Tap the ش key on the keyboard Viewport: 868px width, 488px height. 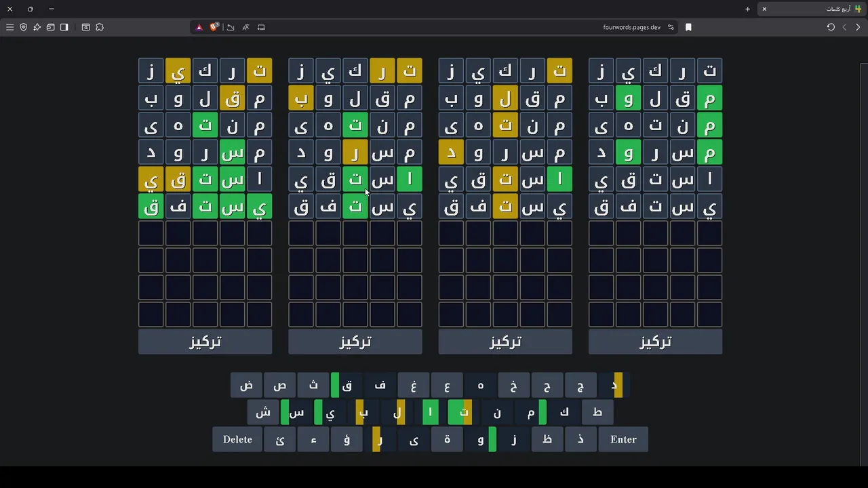coord(263,412)
